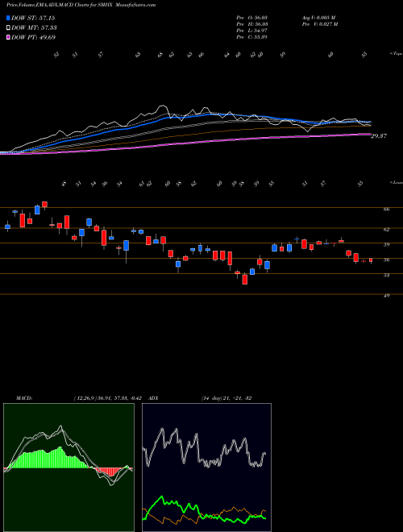Click the 29.37 EMA end value label
403x532 pixels.
380,136
